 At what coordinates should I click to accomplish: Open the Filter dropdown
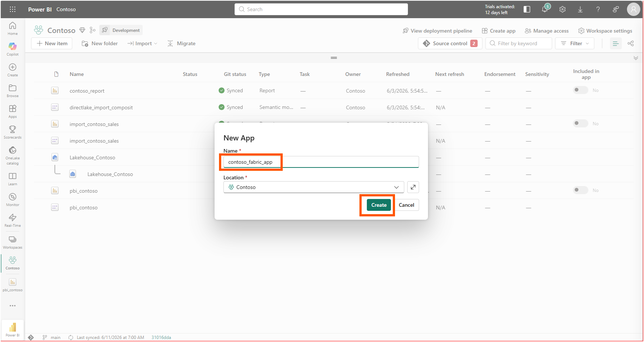pyautogui.click(x=575, y=43)
